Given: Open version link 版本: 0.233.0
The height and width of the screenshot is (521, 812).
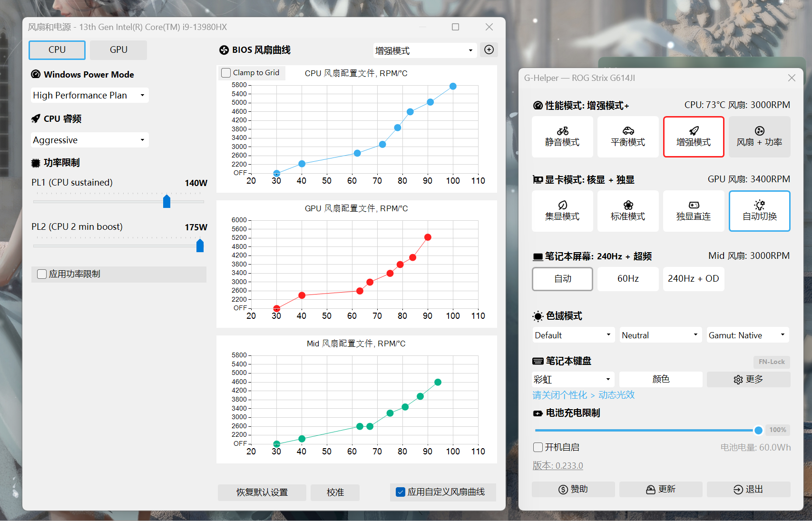Looking at the screenshot, I should point(558,465).
